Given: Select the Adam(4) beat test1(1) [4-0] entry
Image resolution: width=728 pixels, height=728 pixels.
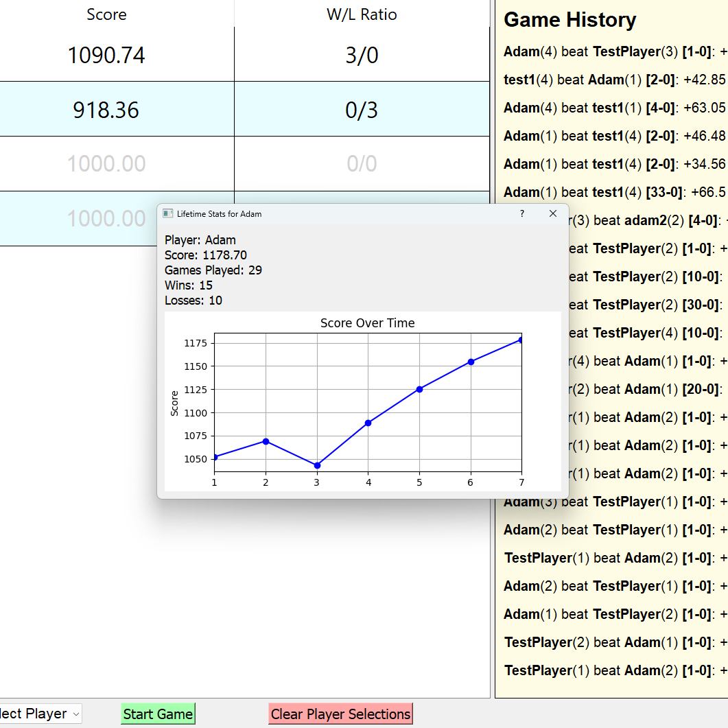Looking at the screenshot, I should (614, 108).
